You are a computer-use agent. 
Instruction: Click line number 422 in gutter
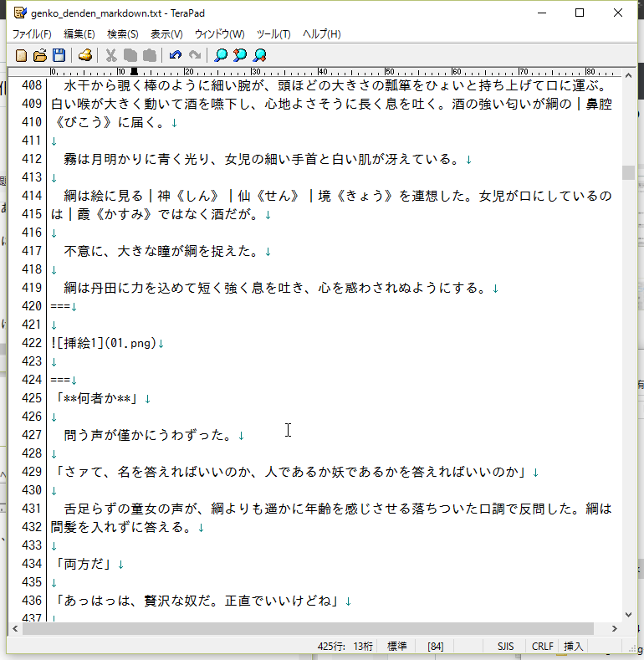[32, 343]
